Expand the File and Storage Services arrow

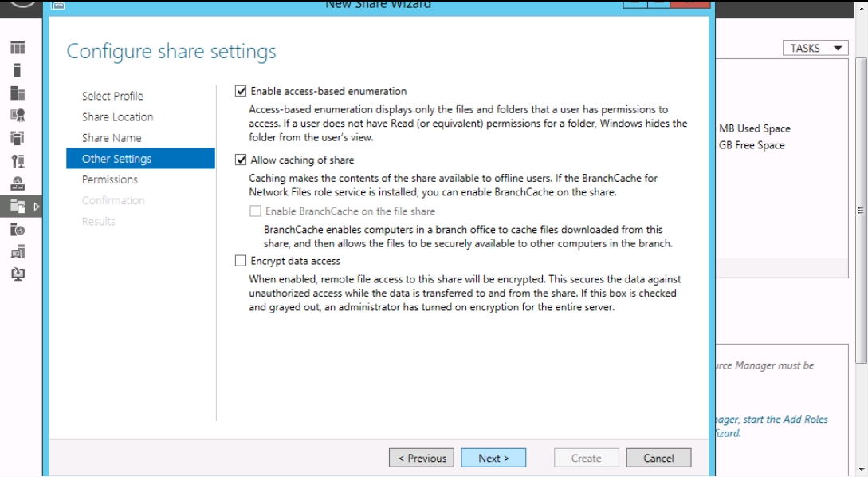click(36, 207)
